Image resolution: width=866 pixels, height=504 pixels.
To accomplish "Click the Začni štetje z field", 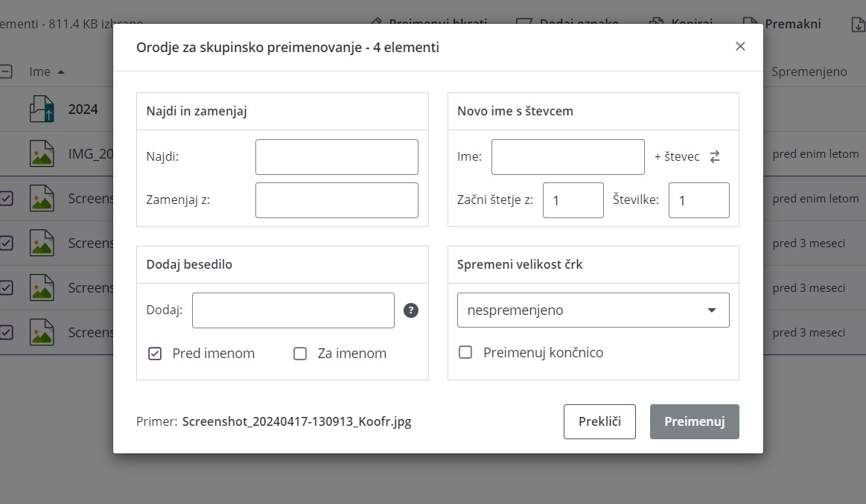I will coord(573,200).
